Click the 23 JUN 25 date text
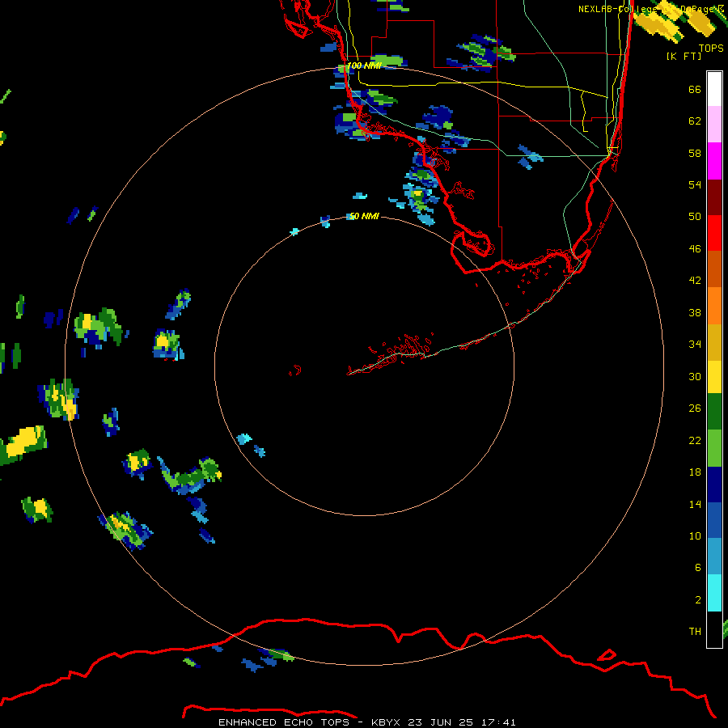The image size is (728, 728). coord(440,722)
